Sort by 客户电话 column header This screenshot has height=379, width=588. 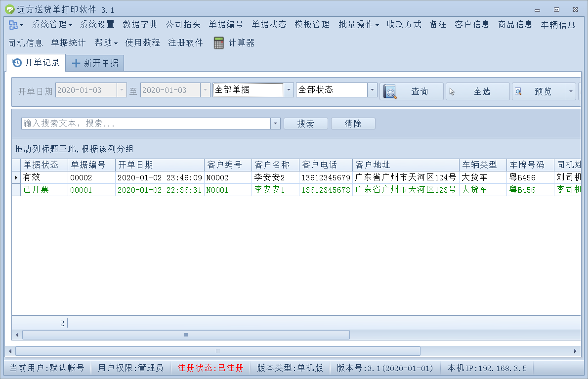pyautogui.click(x=326, y=165)
